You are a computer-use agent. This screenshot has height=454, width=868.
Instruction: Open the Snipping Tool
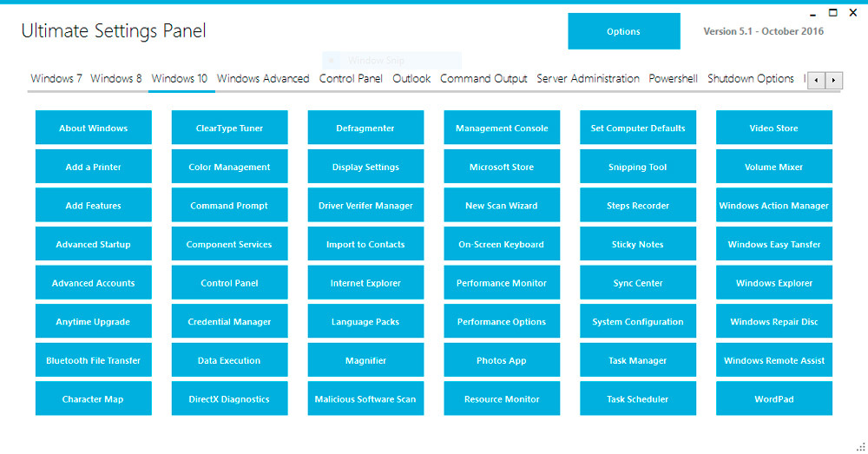point(637,167)
